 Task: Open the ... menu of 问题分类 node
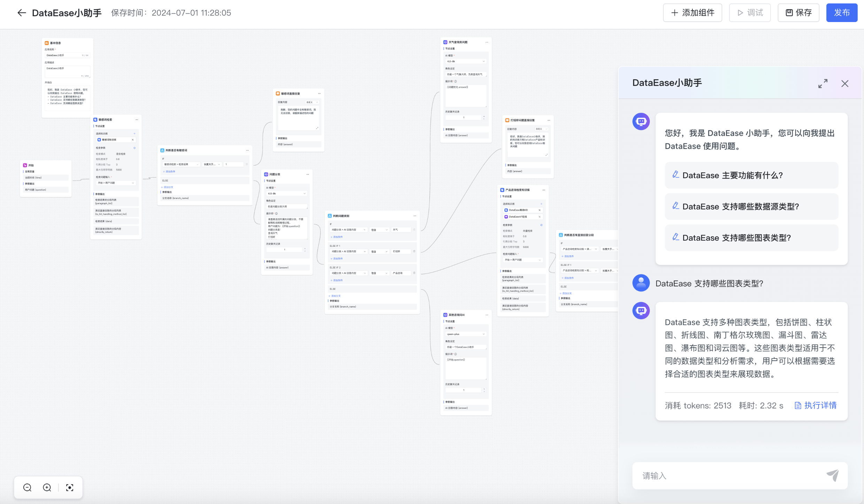pyautogui.click(x=307, y=174)
